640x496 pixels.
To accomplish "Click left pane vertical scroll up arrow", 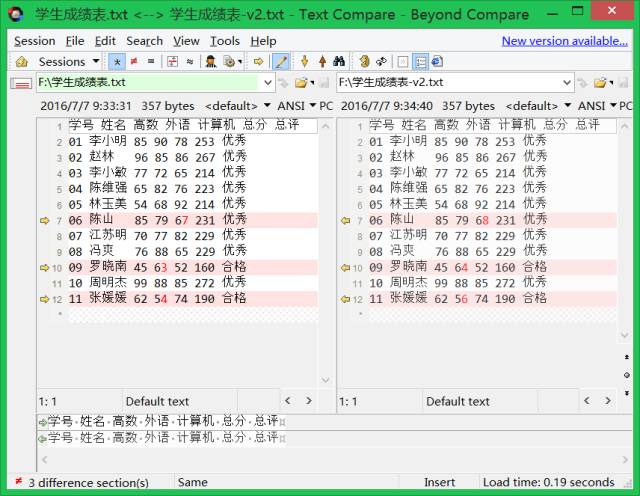I will 326,126.
